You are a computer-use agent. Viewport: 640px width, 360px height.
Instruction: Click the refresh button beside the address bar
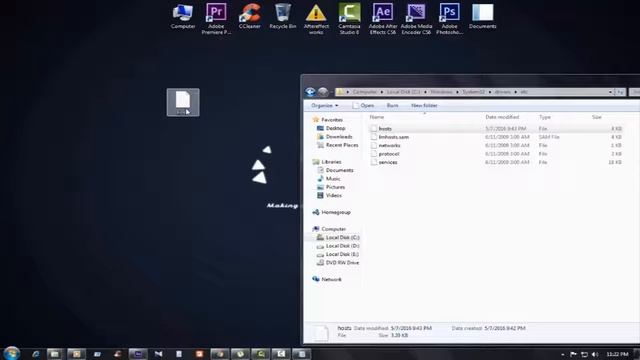click(x=620, y=92)
